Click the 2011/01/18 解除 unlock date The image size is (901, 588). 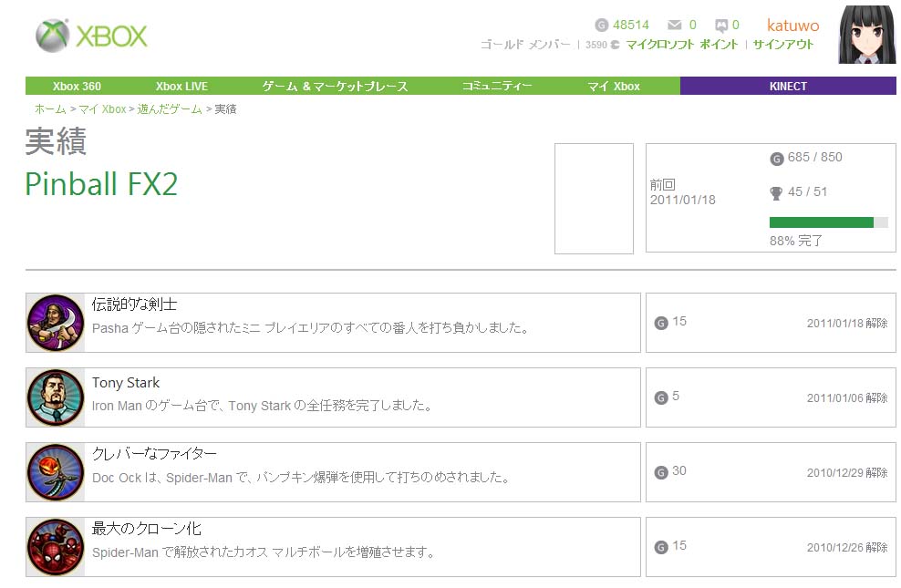pyautogui.click(x=847, y=324)
